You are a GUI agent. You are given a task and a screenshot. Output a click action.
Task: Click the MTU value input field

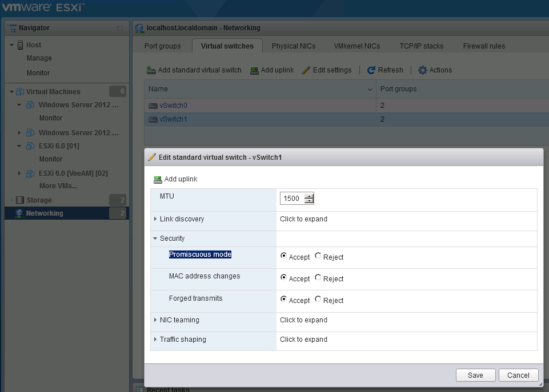pos(292,199)
